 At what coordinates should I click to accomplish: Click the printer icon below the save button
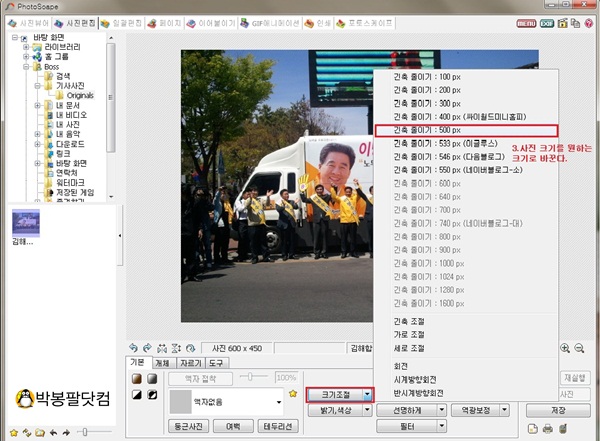(548, 429)
